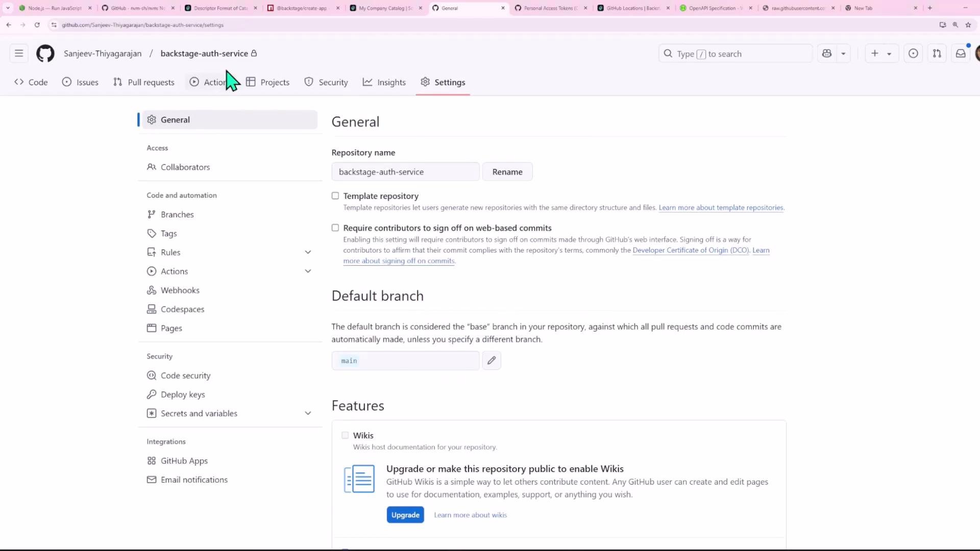The image size is (980, 551).
Task: Reload the current page
Action: pyautogui.click(x=37, y=24)
